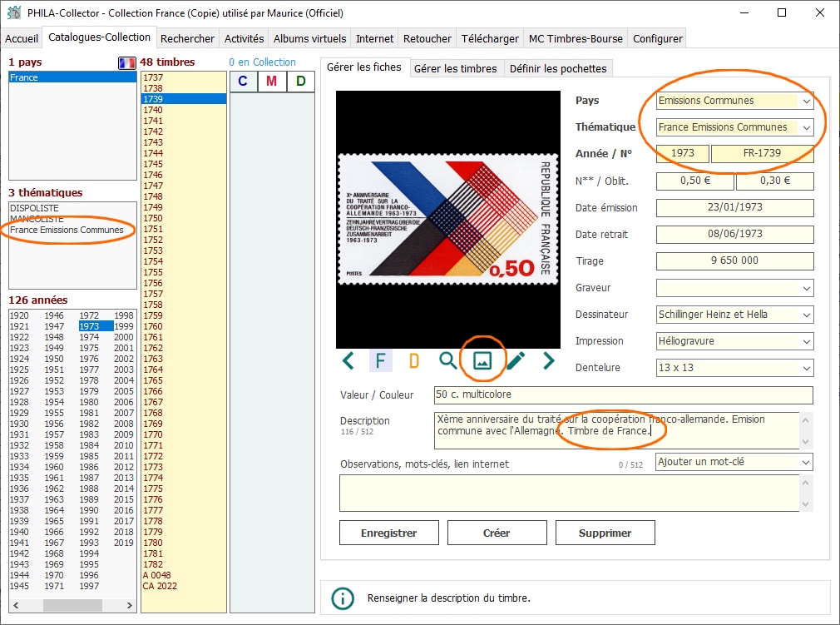Select France in the pays list

(x=72, y=77)
